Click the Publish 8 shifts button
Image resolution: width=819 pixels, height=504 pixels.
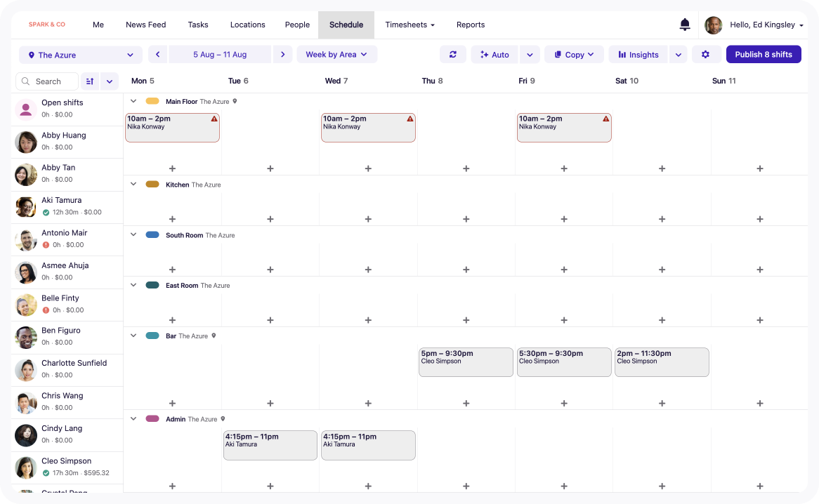(764, 54)
